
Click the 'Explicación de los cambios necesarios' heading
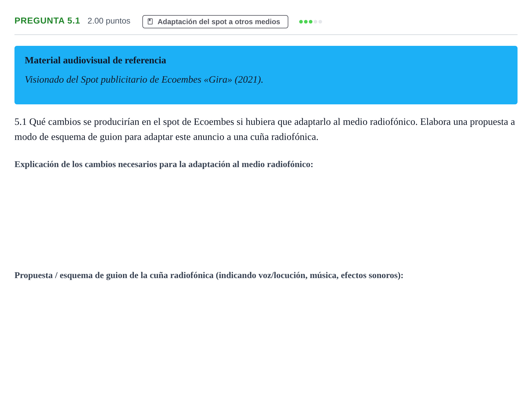pyautogui.click(x=164, y=164)
